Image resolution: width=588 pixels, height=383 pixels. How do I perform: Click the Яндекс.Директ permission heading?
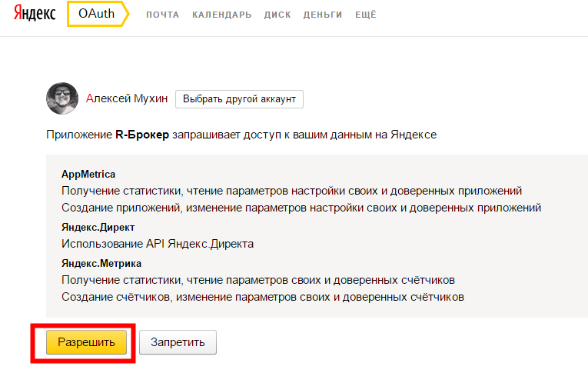click(98, 228)
